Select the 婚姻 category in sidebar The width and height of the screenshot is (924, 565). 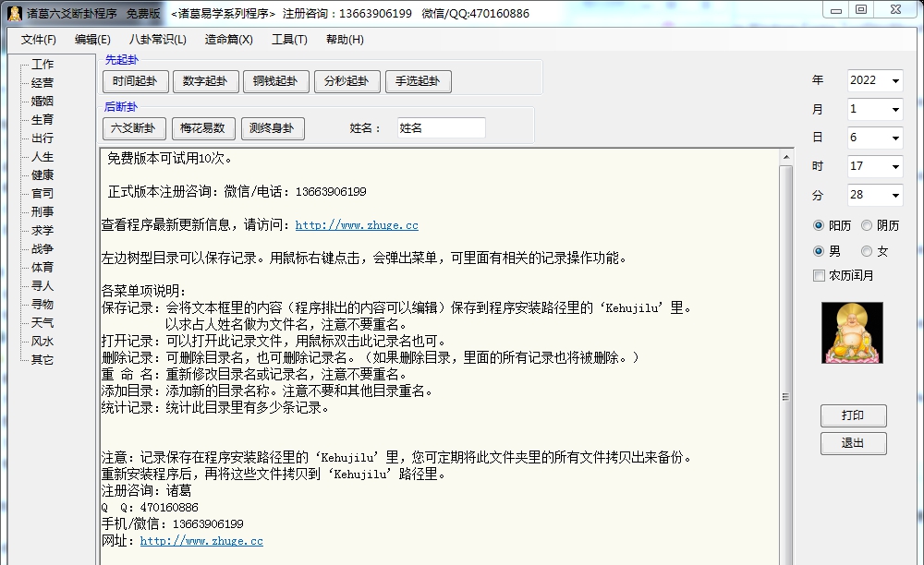pos(41,100)
